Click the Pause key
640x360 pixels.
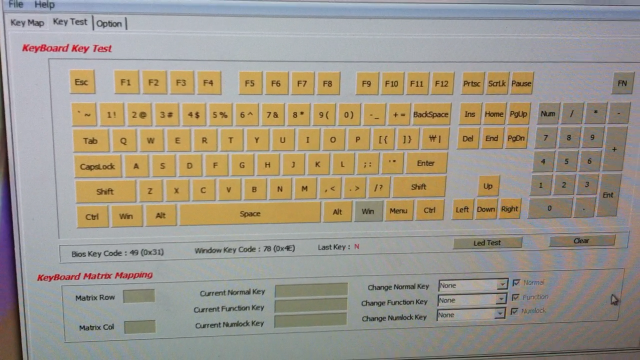pyautogui.click(x=522, y=84)
